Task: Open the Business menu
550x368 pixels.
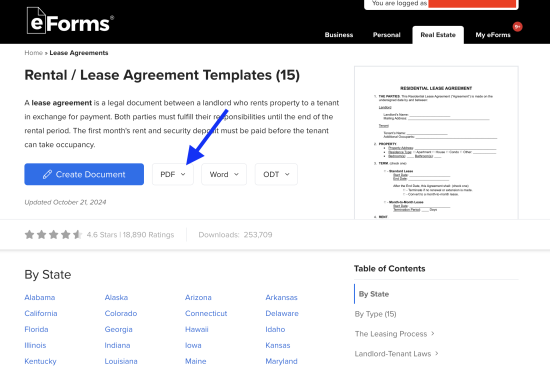Action: point(339,35)
